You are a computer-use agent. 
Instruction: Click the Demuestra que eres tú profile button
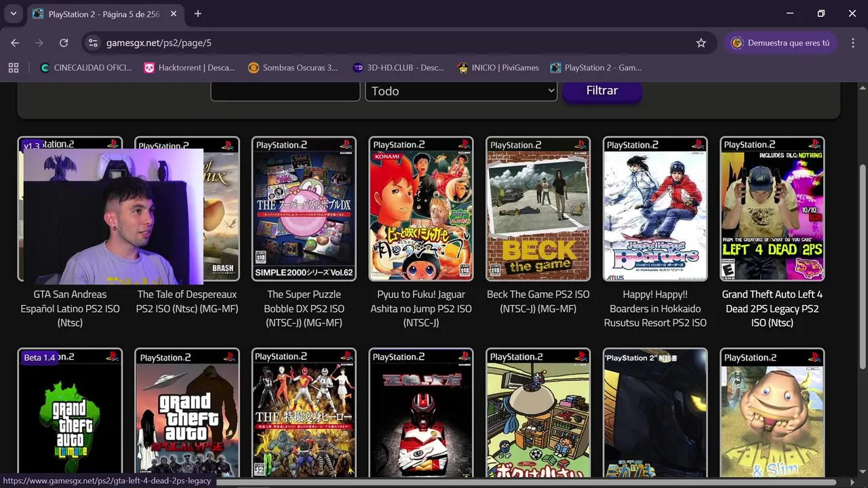point(780,43)
